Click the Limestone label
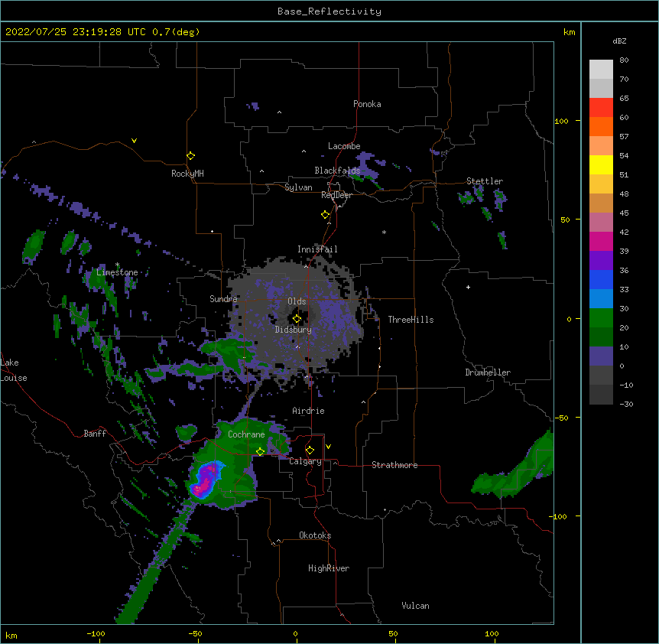This screenshot has width=659, height=644. pyautogui.click(x=117, y=272)
